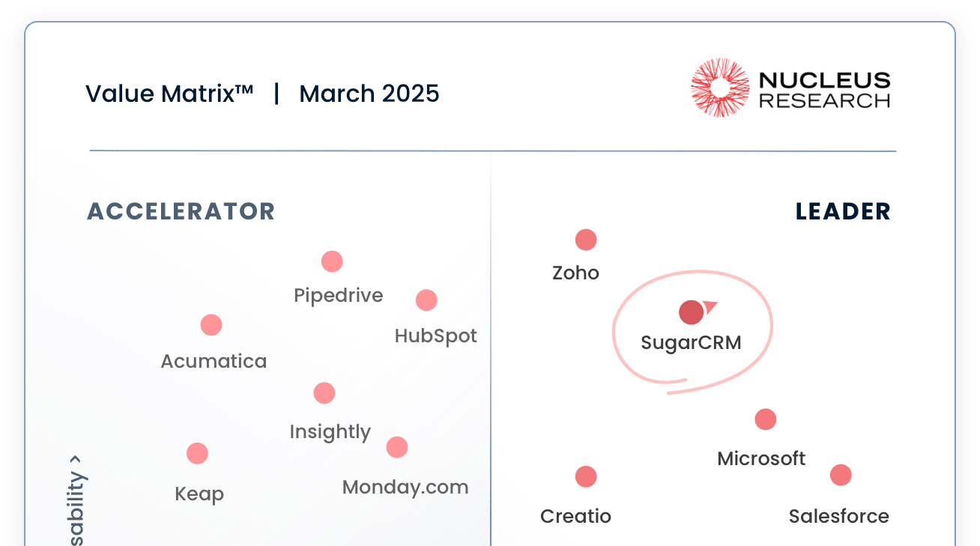
Task: Click the ACCELERATOR quadrant heading
Action: (x=181, y=211)
